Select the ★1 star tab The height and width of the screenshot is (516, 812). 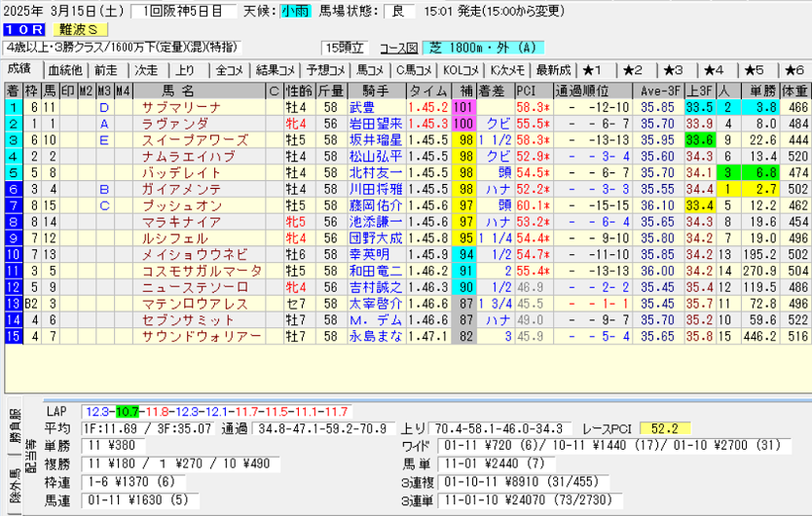pyautogui.click(x=593, y=70)
